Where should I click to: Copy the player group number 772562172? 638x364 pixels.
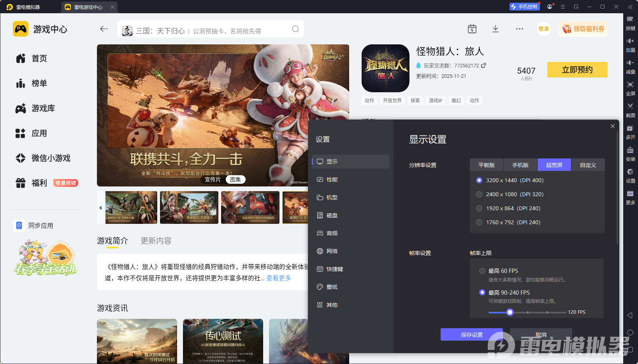pyautogui.click(x=483, y=65)
